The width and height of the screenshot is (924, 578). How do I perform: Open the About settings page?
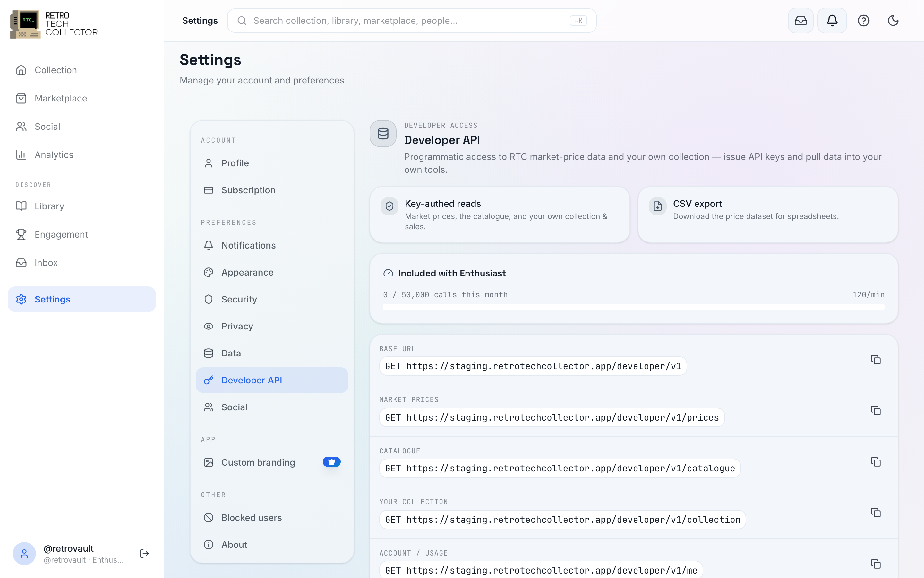(x=272, y=544)
